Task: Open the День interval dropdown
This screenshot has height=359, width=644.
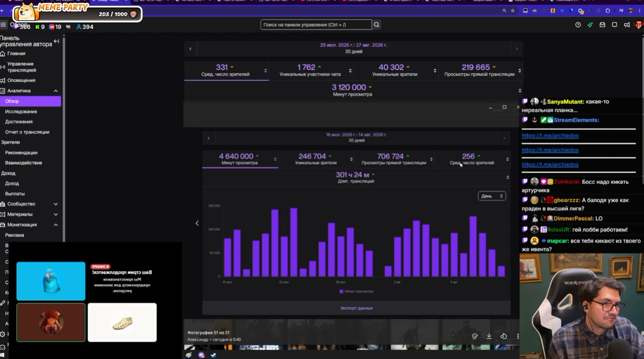Action: (x=492, y=196)
